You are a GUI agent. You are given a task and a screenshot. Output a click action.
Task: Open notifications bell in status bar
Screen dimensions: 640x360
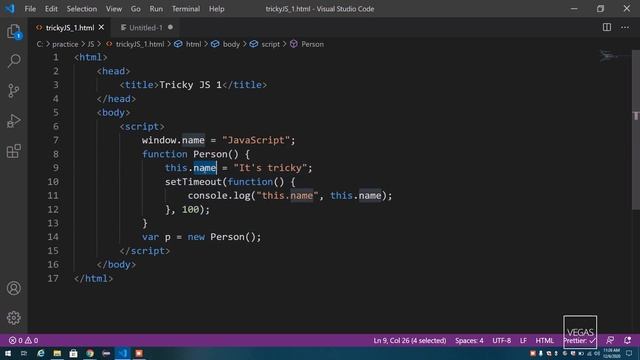pos(627,340)
